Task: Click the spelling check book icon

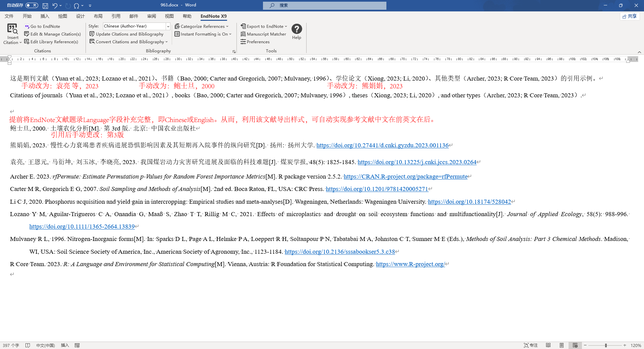Action: [x=28, y=345]
